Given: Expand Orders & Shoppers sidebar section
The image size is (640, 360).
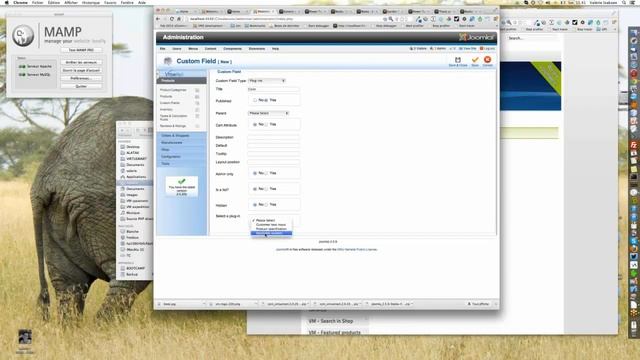Looking at the screenshot, I should [182, 136].
